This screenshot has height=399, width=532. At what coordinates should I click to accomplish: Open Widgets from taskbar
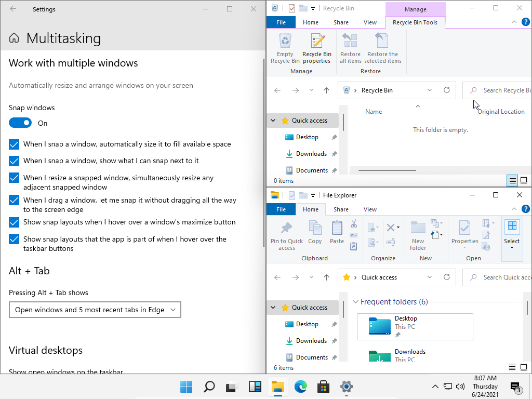(x=255, y=387)
